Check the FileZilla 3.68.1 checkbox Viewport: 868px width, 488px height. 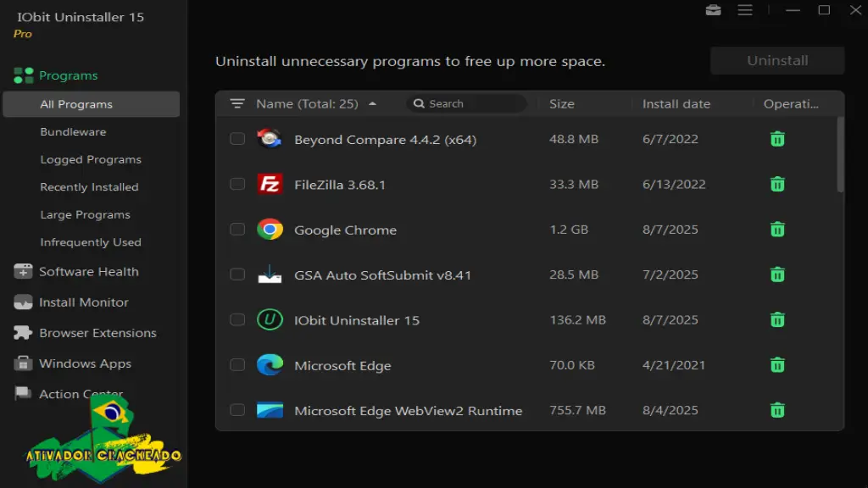(x=237, y=184)
